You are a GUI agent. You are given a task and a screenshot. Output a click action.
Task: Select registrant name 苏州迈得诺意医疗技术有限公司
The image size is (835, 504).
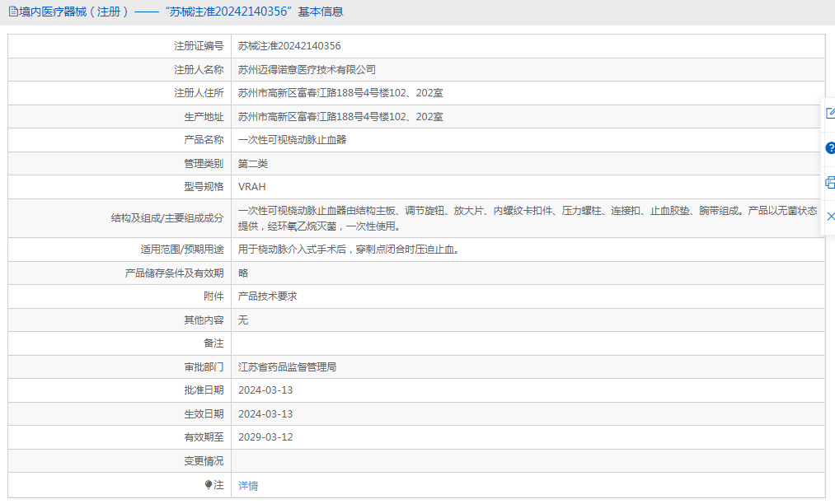307,70
